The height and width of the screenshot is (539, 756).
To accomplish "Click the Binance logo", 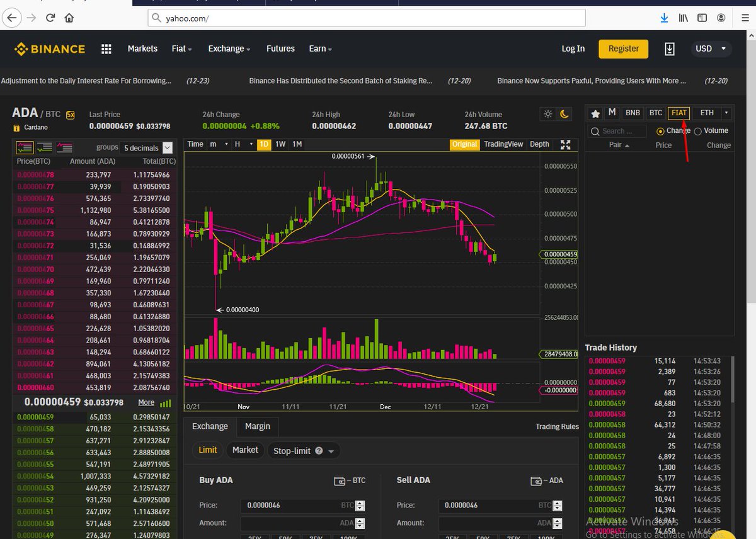I will click(x=50, y=49).
